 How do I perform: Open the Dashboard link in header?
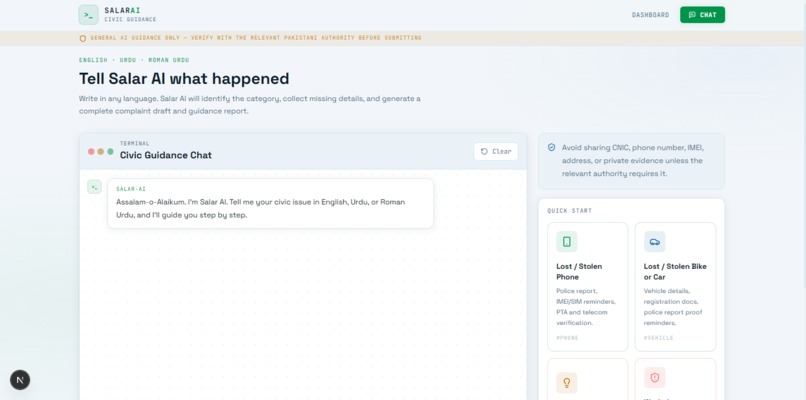click(650, 15)
